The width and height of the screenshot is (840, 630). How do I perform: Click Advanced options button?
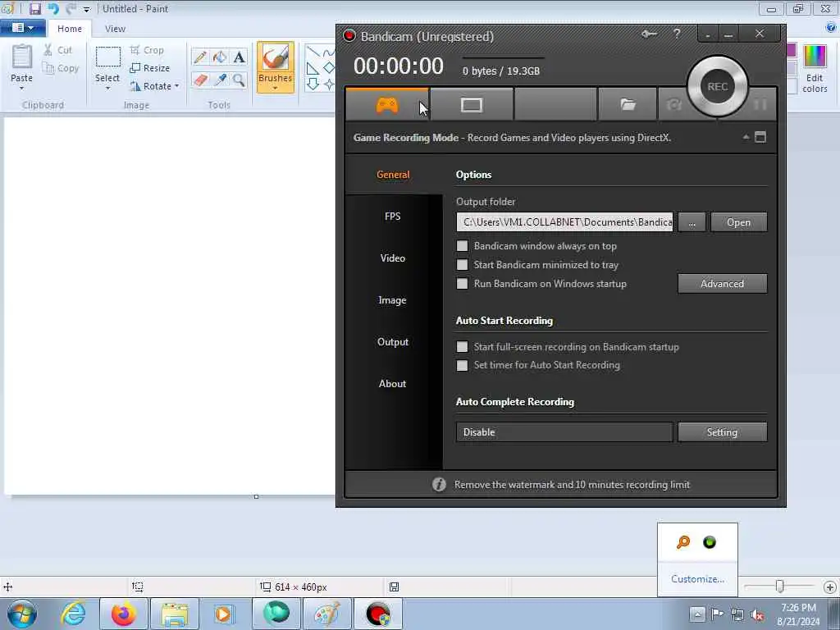click(722, 283)
